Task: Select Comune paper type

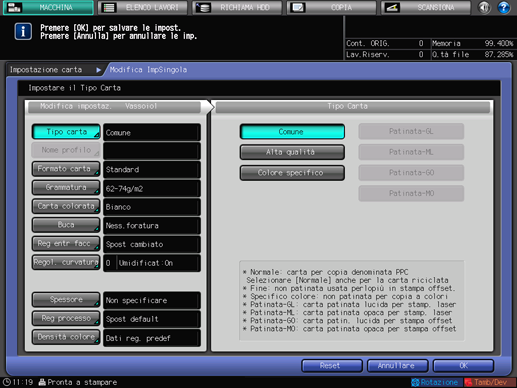Action: click(x=292, y=132)
